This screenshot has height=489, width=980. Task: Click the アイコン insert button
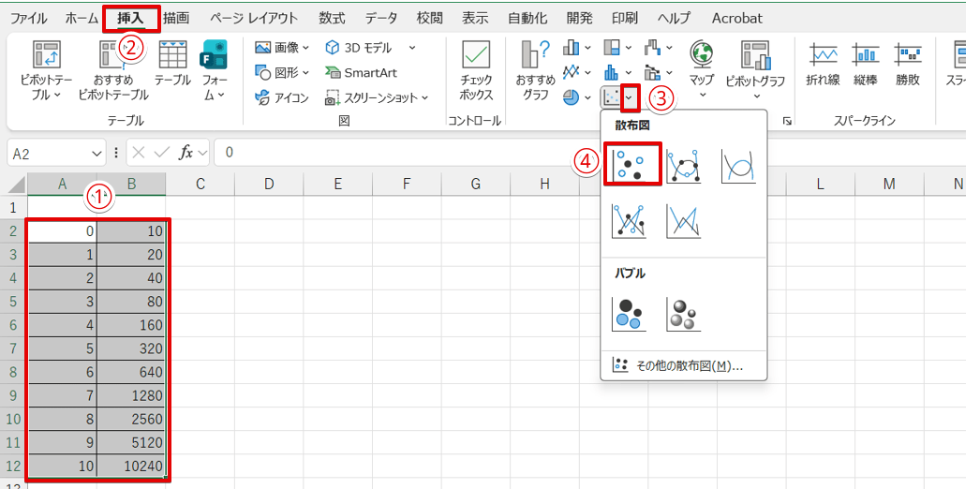coord(282,97)
